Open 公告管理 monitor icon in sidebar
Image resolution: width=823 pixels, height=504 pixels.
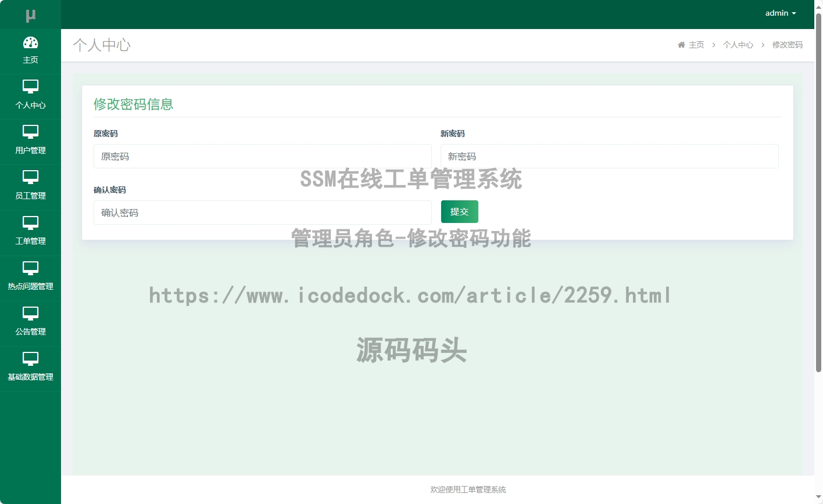click(x=30, y=313)
